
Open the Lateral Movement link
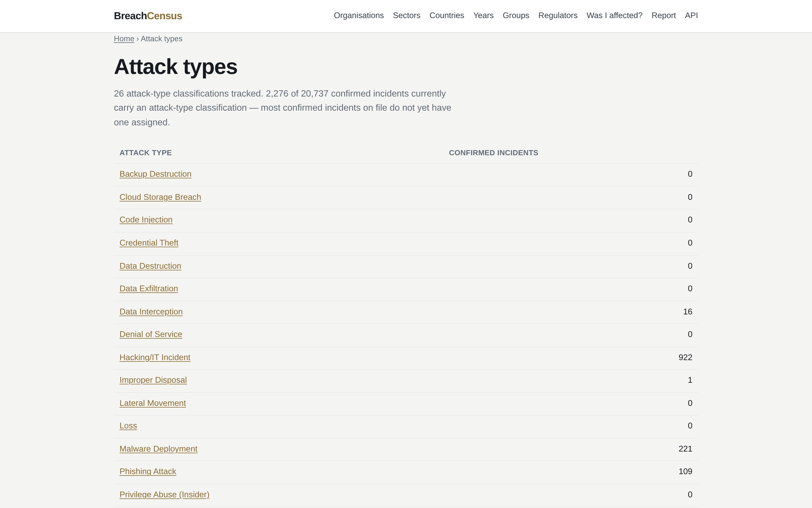(153, 403)
